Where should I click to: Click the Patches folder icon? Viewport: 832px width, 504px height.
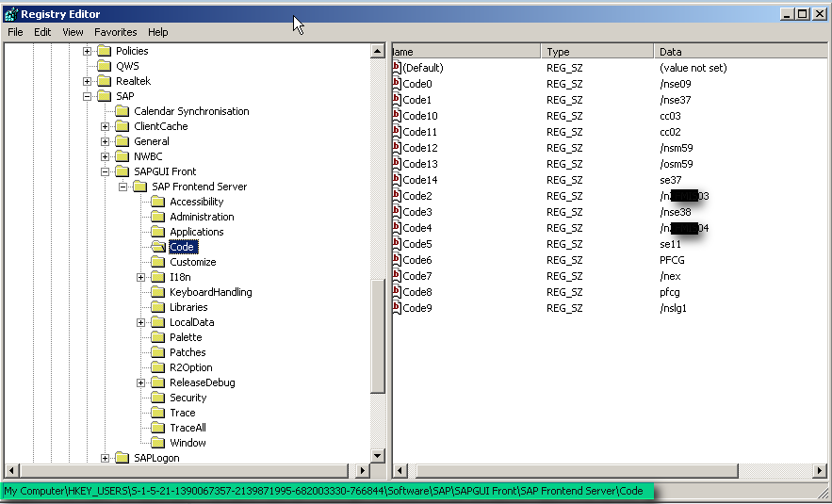tap(157, 352)
